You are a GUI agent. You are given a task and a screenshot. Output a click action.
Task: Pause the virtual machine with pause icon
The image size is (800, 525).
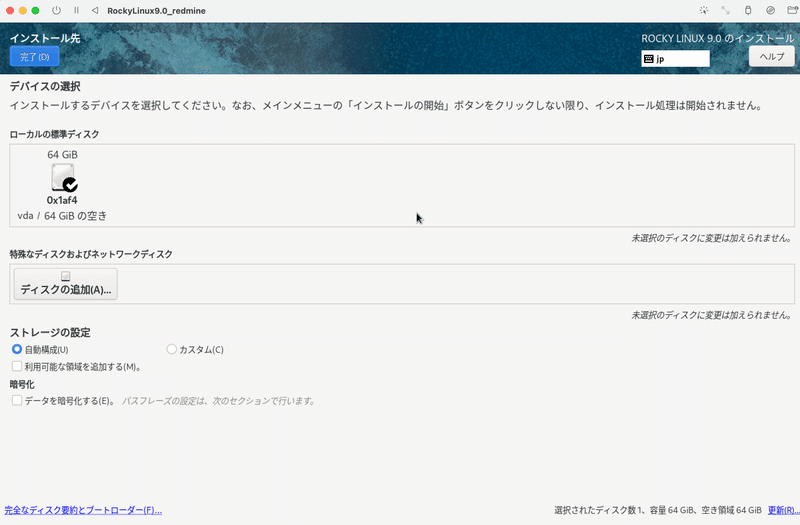tap(76, 10)
